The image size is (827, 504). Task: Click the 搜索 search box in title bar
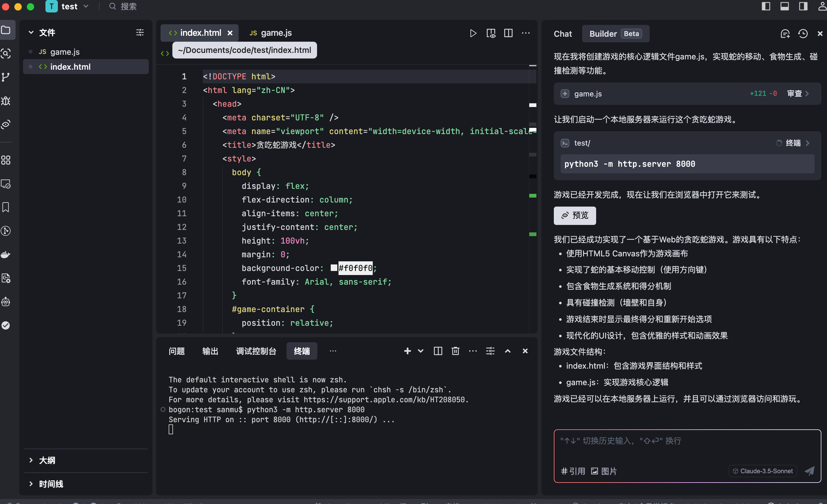tap(124, 6)
